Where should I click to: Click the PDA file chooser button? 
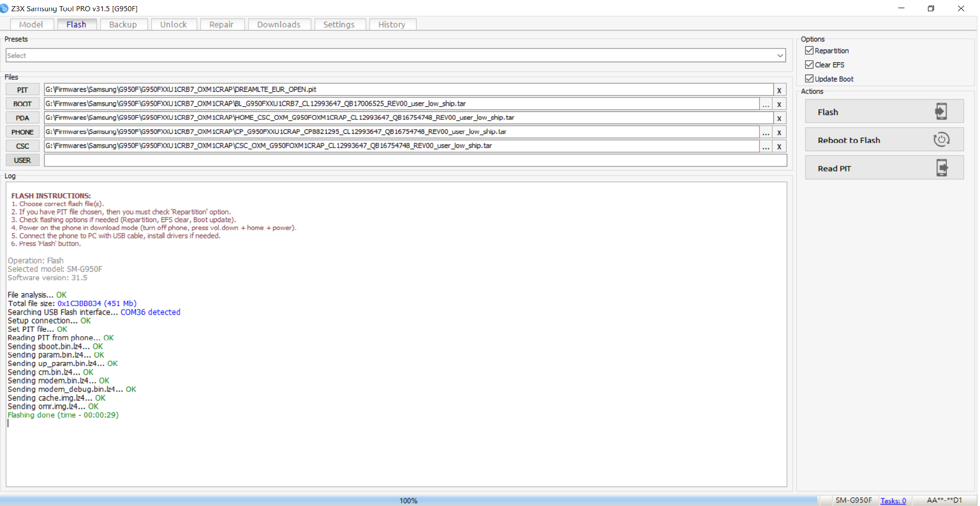22,118
